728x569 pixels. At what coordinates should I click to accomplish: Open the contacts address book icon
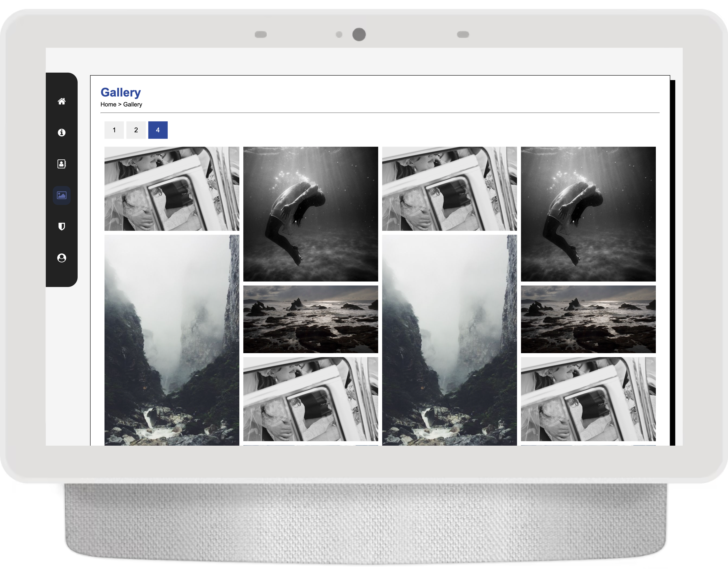point(62,164)
